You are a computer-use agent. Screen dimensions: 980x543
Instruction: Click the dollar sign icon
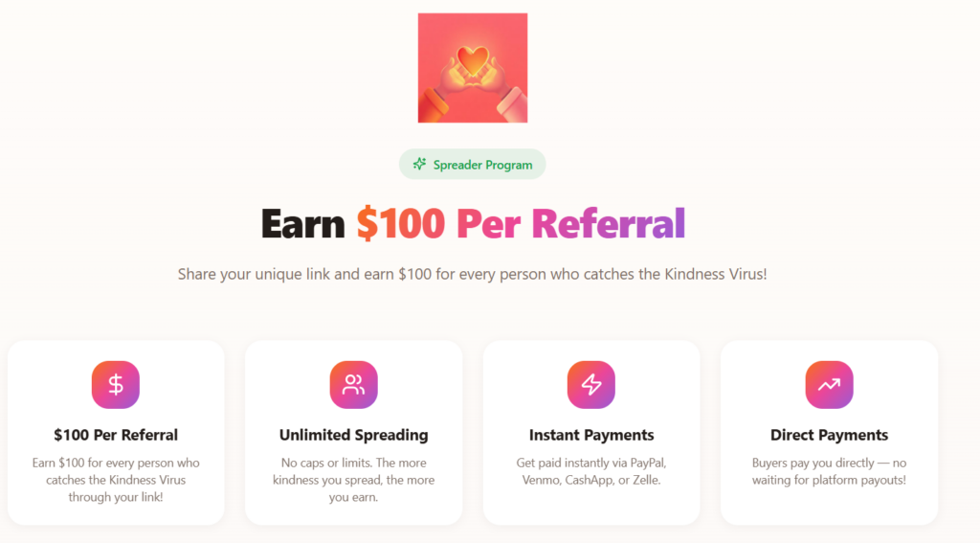click(116, 385)
